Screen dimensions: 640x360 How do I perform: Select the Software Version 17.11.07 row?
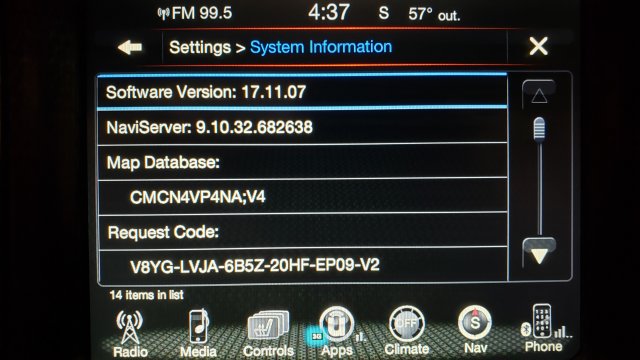(x=302, y=92)
